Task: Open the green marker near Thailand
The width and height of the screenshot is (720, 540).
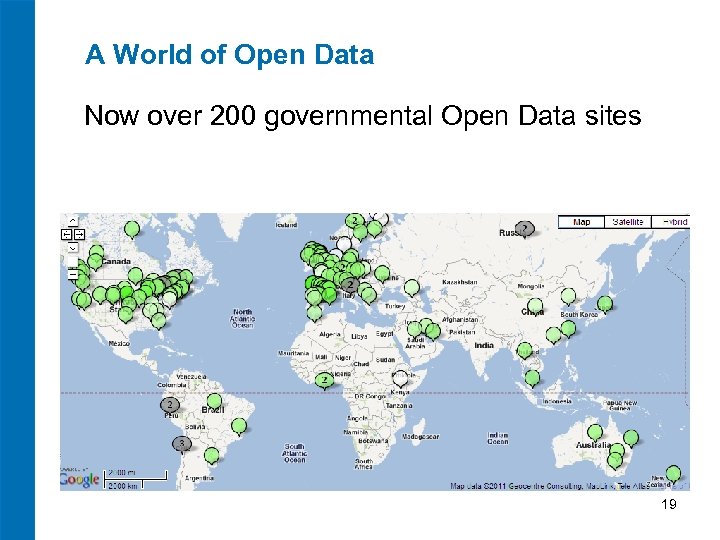Action: click(524, 350)
